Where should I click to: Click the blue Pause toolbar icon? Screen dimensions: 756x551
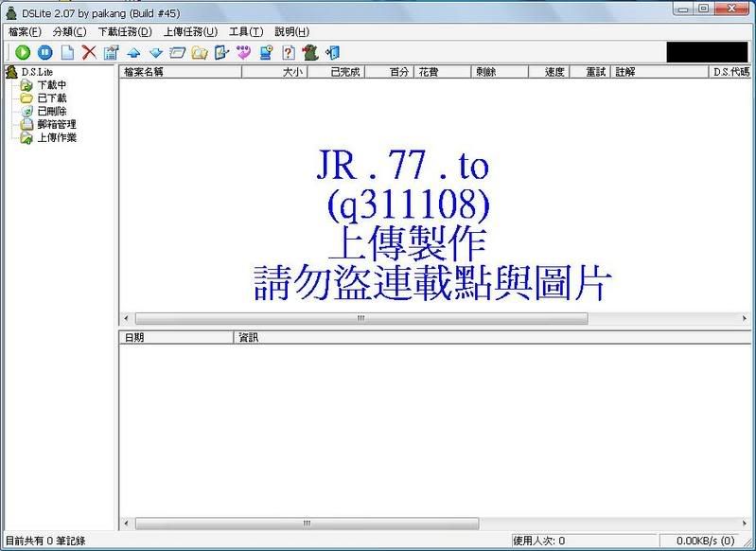tap(44, 52)
